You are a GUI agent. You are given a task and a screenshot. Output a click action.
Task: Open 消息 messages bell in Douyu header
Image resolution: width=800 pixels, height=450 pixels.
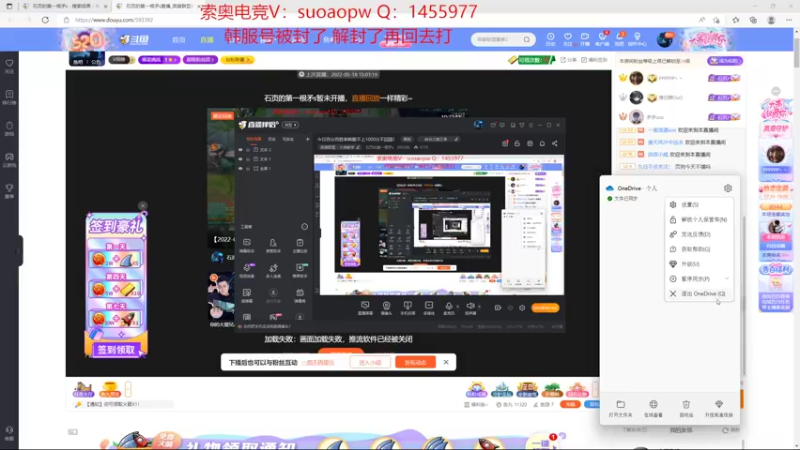619,39
